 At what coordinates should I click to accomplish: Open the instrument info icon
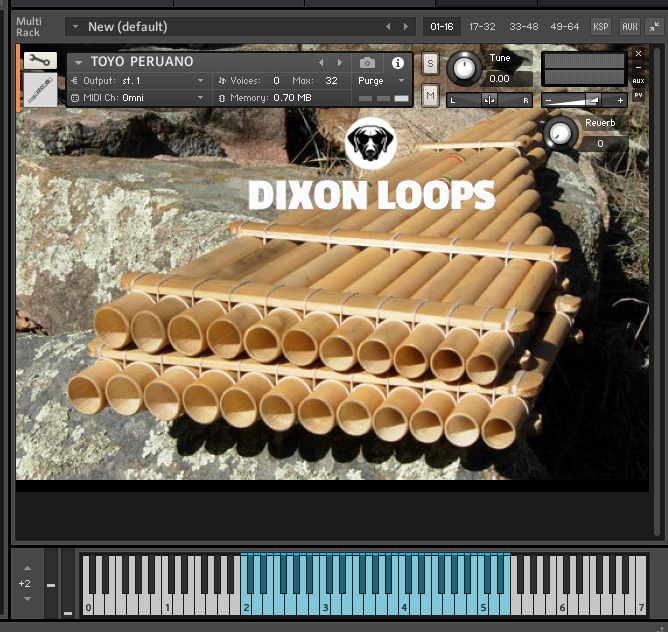tap(397, 63)
